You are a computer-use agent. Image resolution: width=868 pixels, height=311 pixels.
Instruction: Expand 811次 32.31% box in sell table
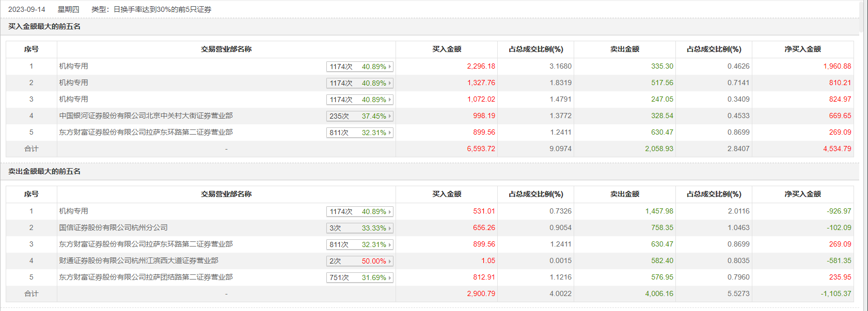[x=360, y=244]
